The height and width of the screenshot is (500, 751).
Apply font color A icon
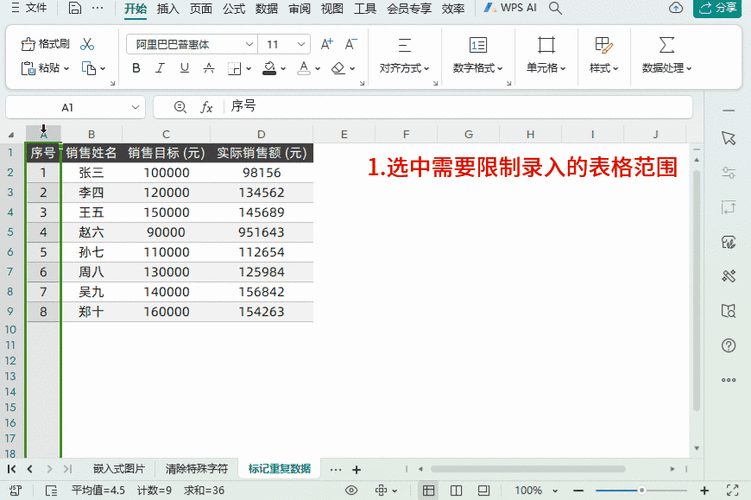304,68
